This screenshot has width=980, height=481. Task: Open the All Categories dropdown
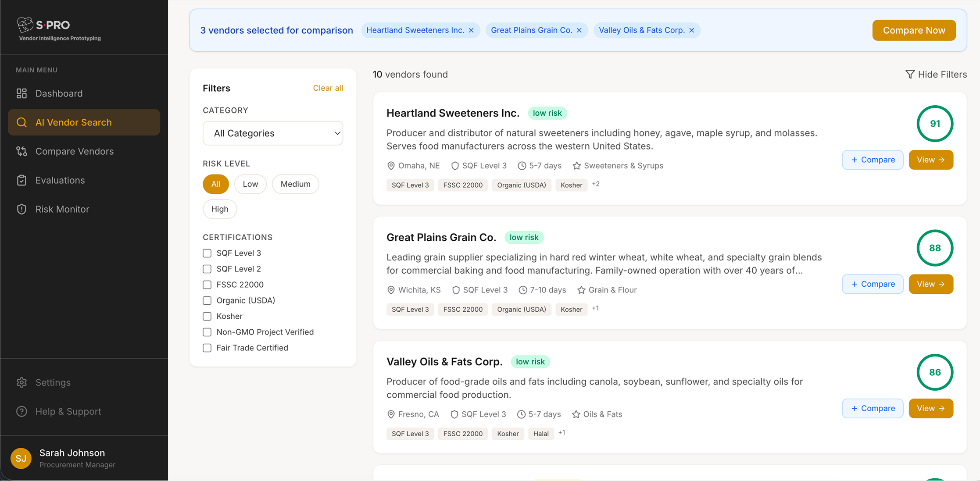[x=272, y=133]
